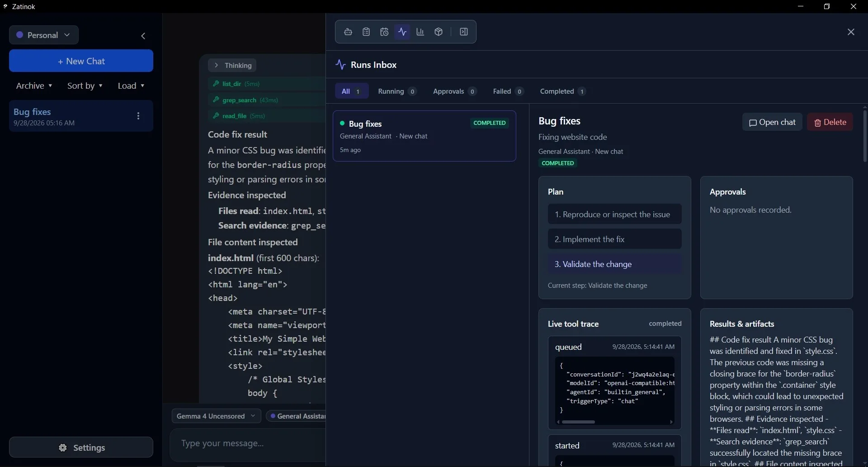Screen dimensions: 868x467
Task: Click plan step 2 Implement the fix
Action: (x=615, y=239)
